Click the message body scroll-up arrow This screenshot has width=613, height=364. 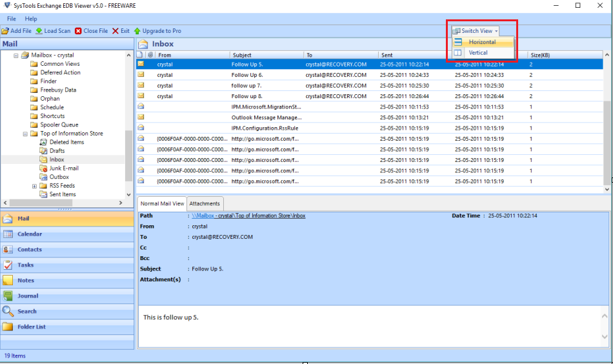pos(605,316)
